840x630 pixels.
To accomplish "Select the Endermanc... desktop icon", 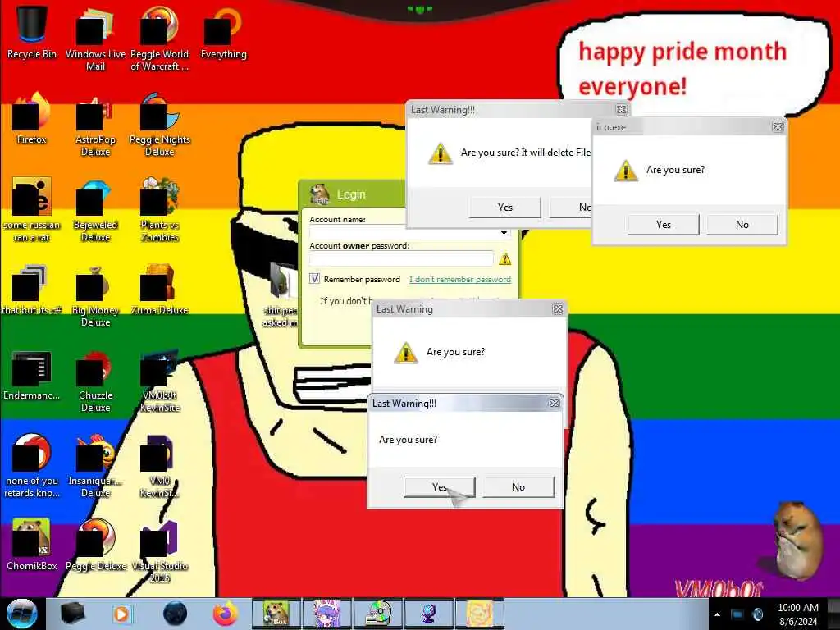I will click(x=32, y=375).
